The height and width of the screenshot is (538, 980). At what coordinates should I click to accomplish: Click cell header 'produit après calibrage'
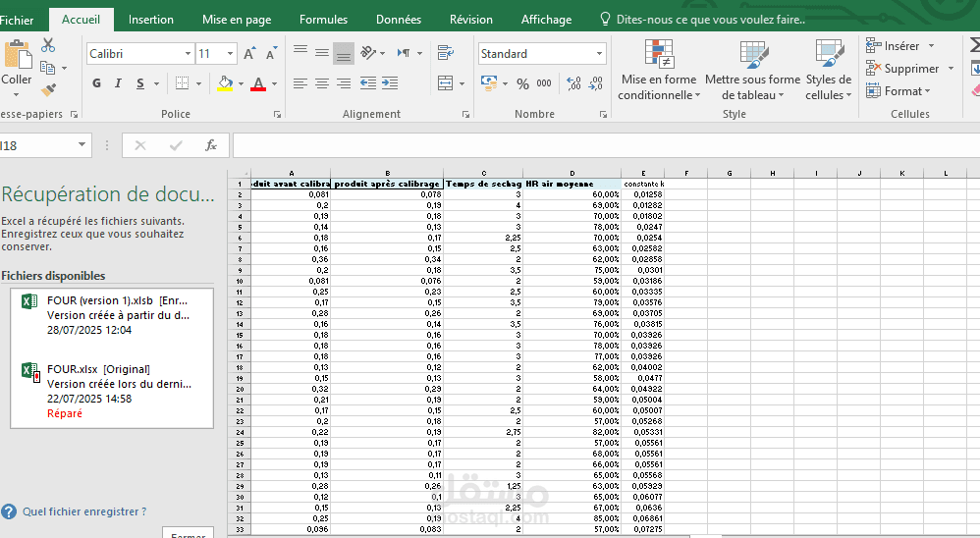[x=387, y=184]
